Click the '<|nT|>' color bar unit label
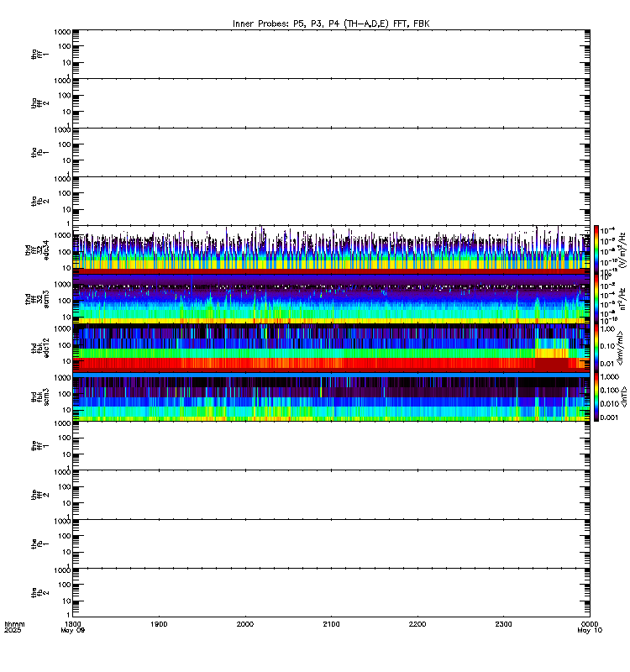 tap(624, 396)
